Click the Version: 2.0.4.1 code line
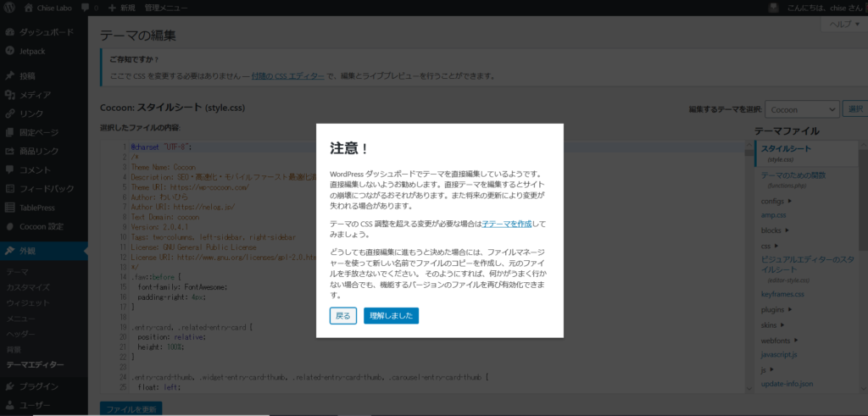 pyautogui.click(x=160, y=227)
